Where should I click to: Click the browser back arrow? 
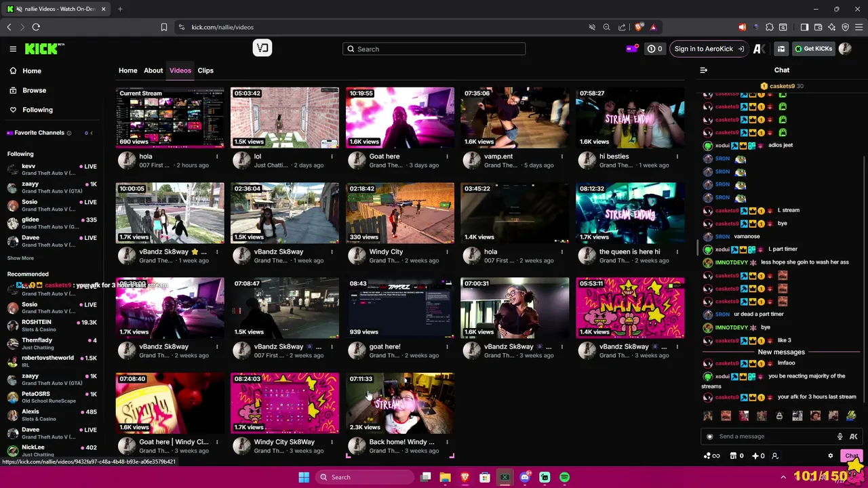coord(9,27)
